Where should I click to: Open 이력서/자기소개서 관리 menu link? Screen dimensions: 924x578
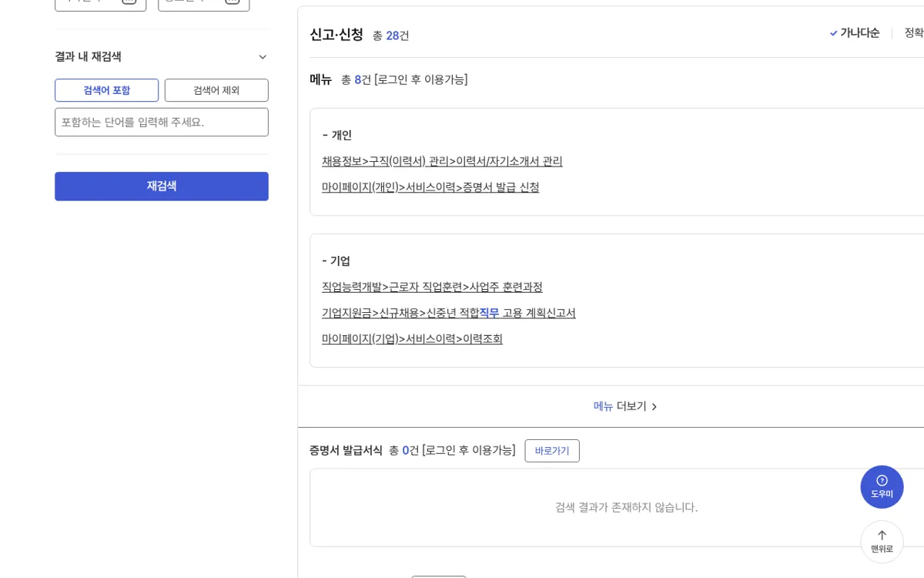pos(442,161)
